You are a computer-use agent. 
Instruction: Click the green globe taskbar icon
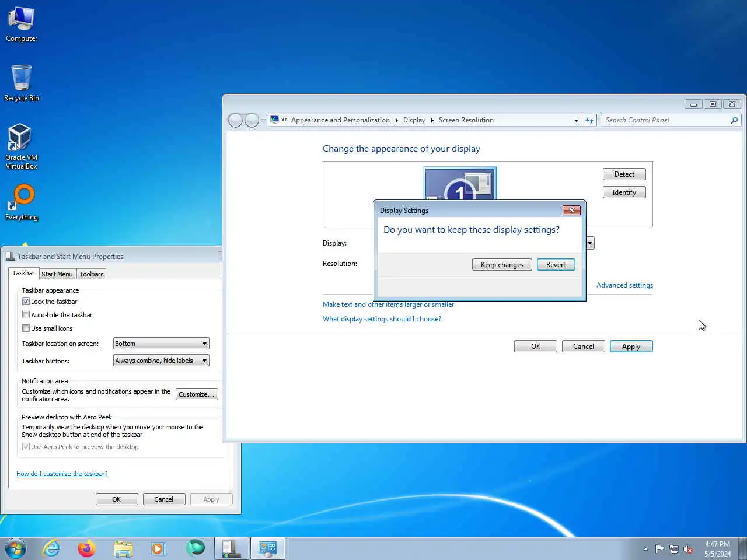[x=195, y=548]
